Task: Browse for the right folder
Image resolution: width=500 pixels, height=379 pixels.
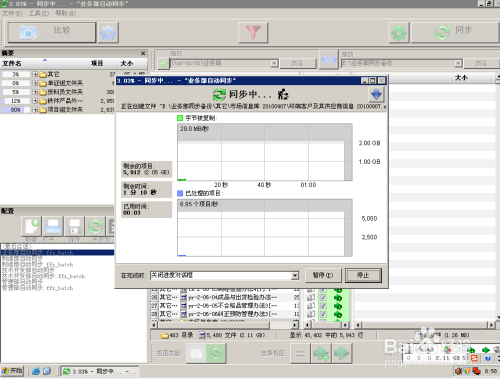Action: pos(481,63)
